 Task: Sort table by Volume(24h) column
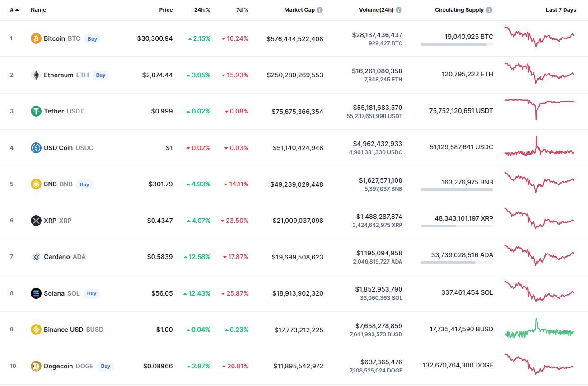[x=376, y=10]
